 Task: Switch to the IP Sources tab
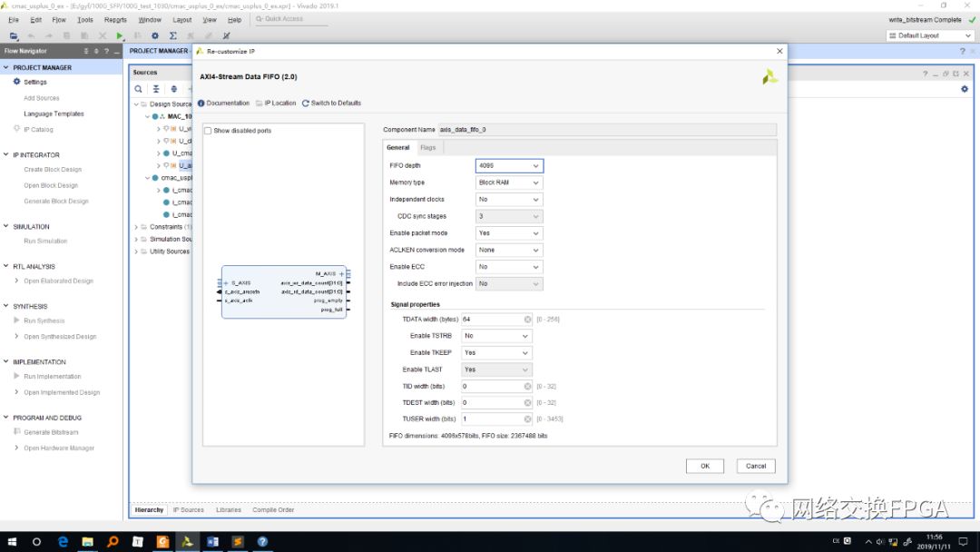(x=188, y=510)
